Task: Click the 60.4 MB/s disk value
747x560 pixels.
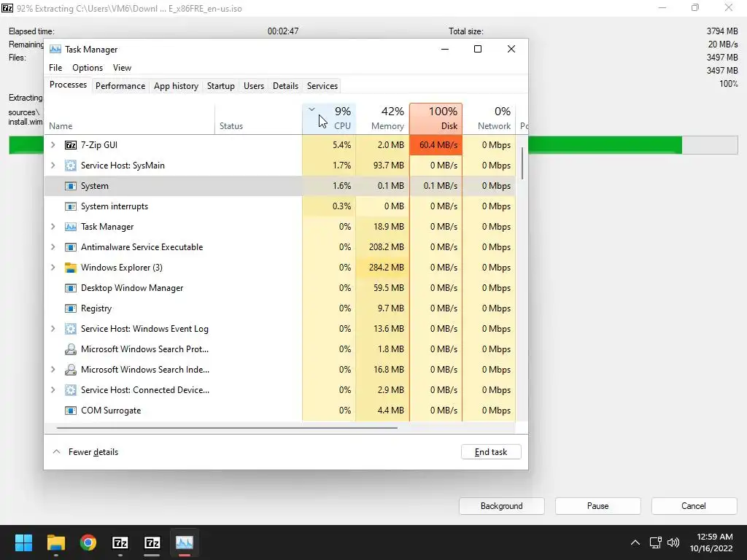Action: click(436, 145)
